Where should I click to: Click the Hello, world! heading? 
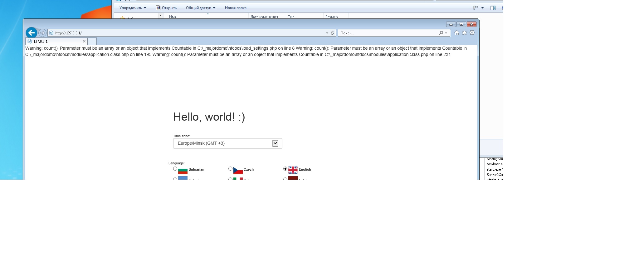point(209,117)
